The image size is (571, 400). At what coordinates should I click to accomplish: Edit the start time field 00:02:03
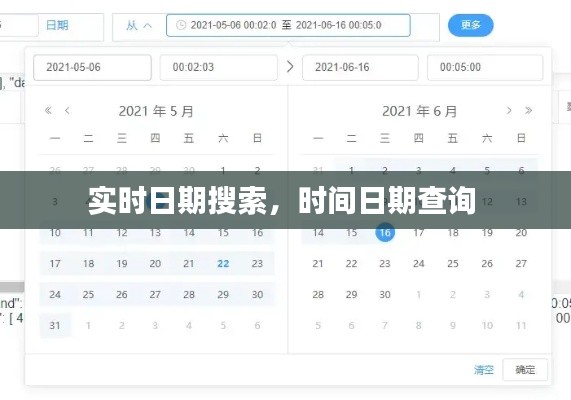click(218, 67)
